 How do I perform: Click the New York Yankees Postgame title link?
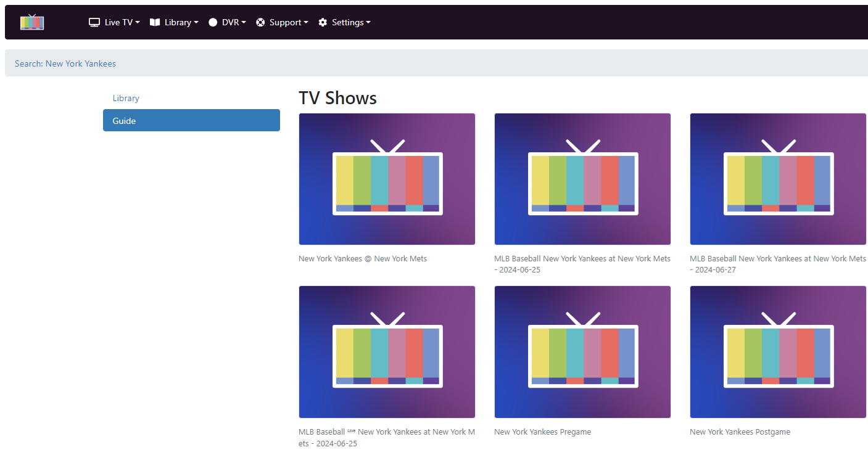click(x=740, y=432)
